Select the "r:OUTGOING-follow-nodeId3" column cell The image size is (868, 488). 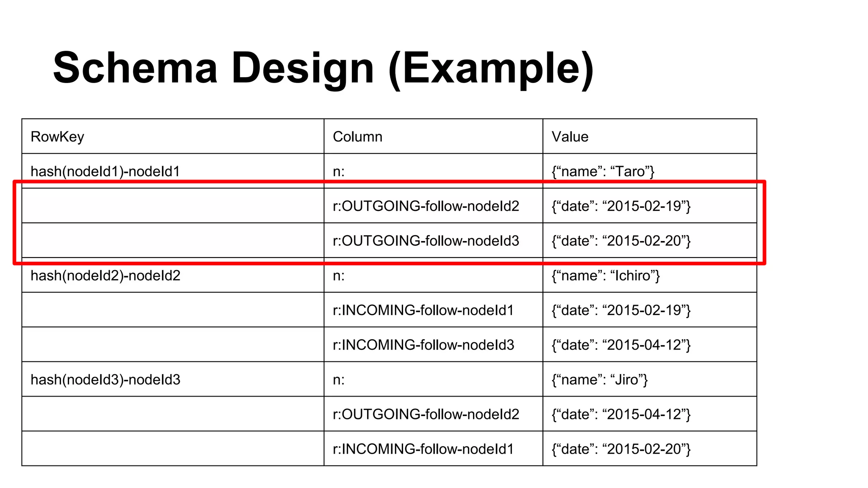tap(433, 241)
